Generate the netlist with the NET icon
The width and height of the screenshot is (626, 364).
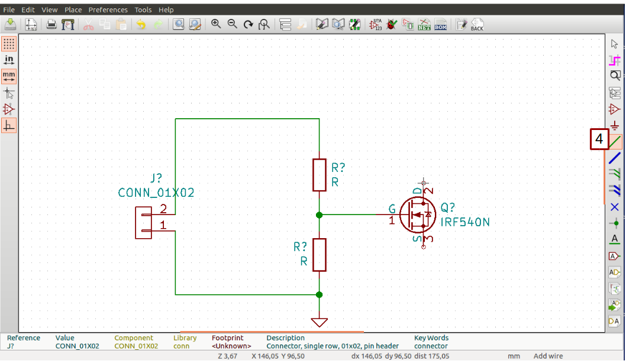(423, 24)
